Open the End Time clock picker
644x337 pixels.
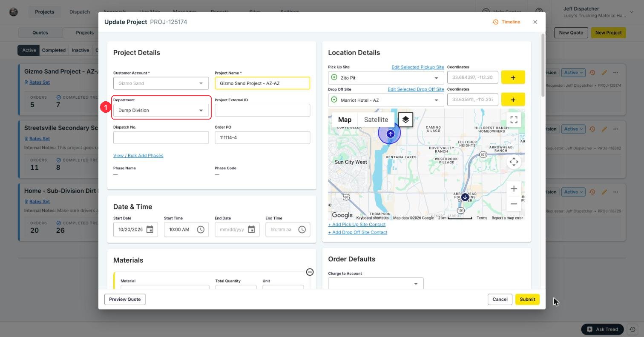coord(302,230)
